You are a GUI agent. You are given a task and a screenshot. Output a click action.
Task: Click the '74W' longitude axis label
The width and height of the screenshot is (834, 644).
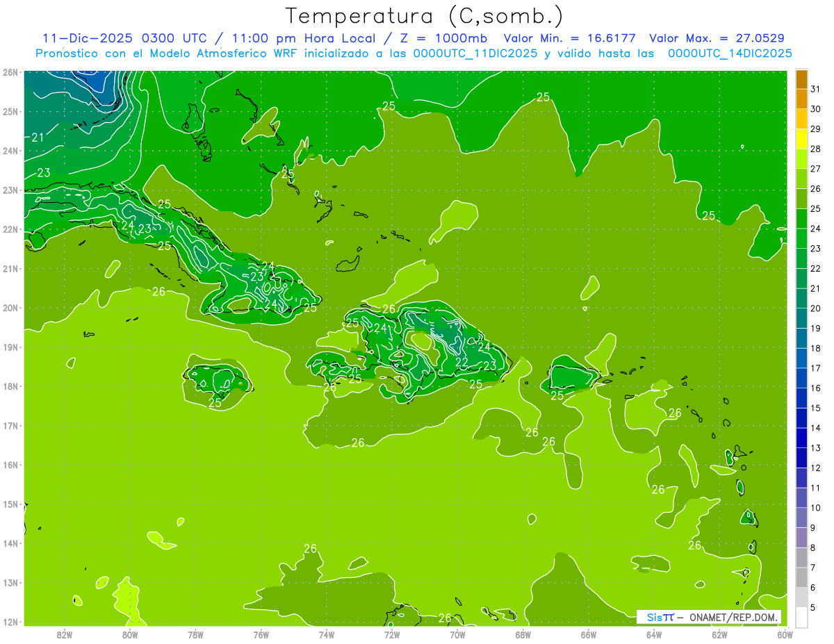(327, 634)
